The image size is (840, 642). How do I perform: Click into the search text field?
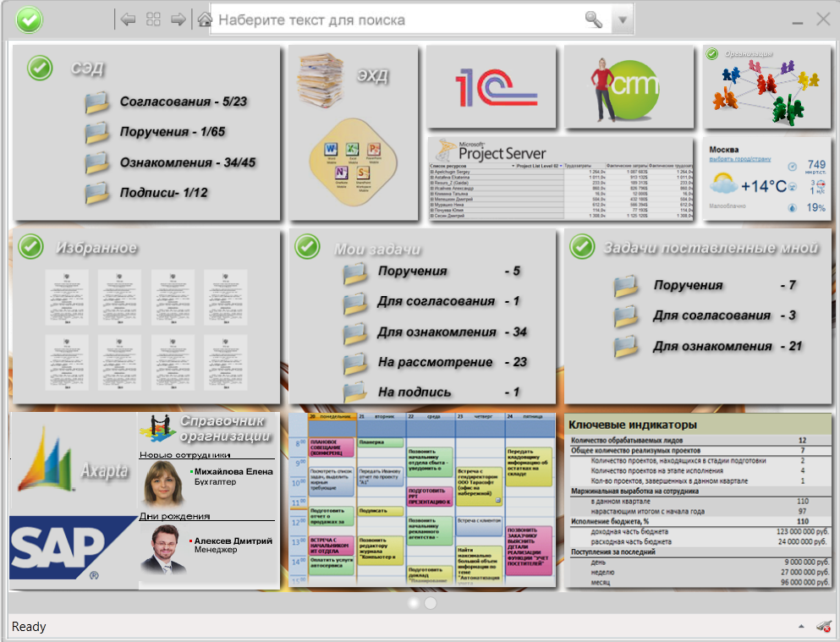click(398, 19)
